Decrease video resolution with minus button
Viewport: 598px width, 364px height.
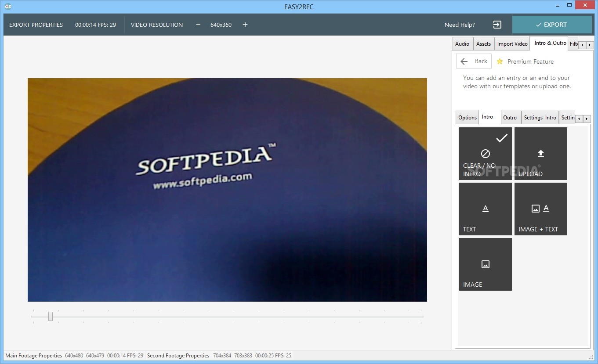pyautogui.click(x=198, y=25)
